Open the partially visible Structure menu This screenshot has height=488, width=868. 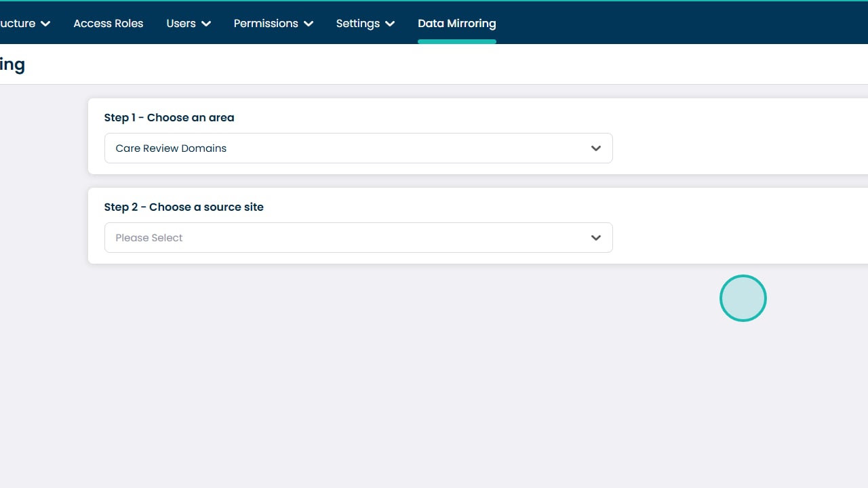tap(18, 24)
